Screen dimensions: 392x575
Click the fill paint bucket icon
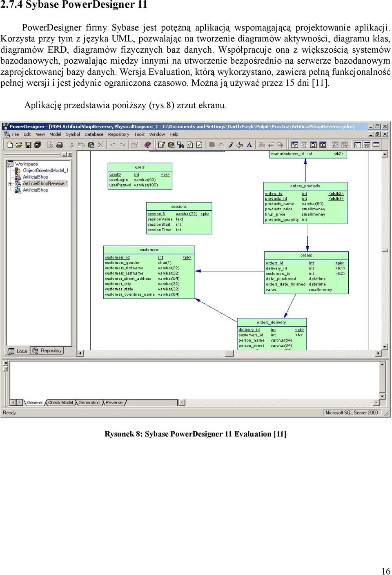[x=240, y=145]
